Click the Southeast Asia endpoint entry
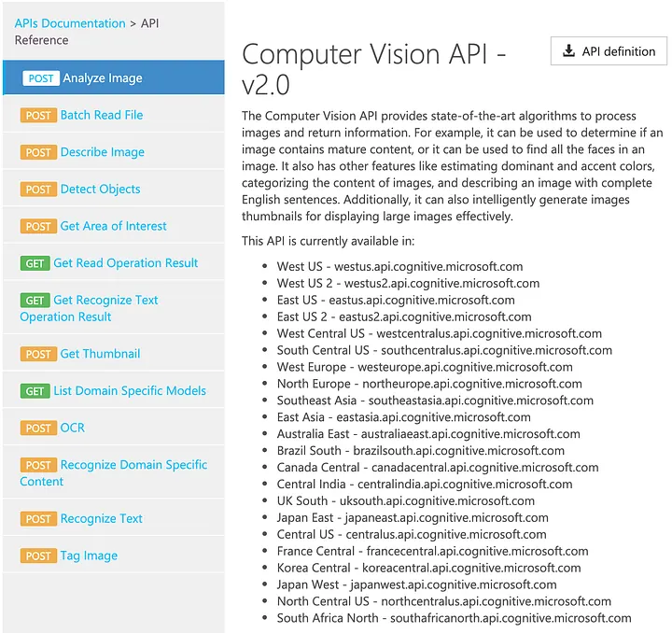Image resolution: width=672 pixels, height=633 pixels. (435, 401)
